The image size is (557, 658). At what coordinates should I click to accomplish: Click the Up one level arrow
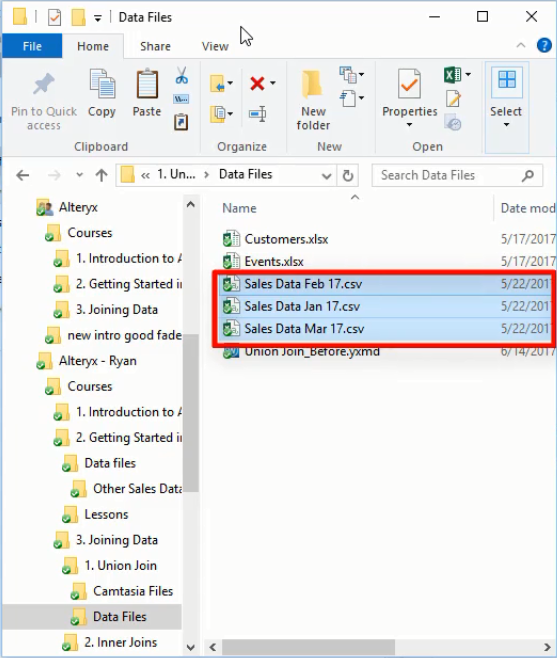pyautogui.click(x=101, y=175)
